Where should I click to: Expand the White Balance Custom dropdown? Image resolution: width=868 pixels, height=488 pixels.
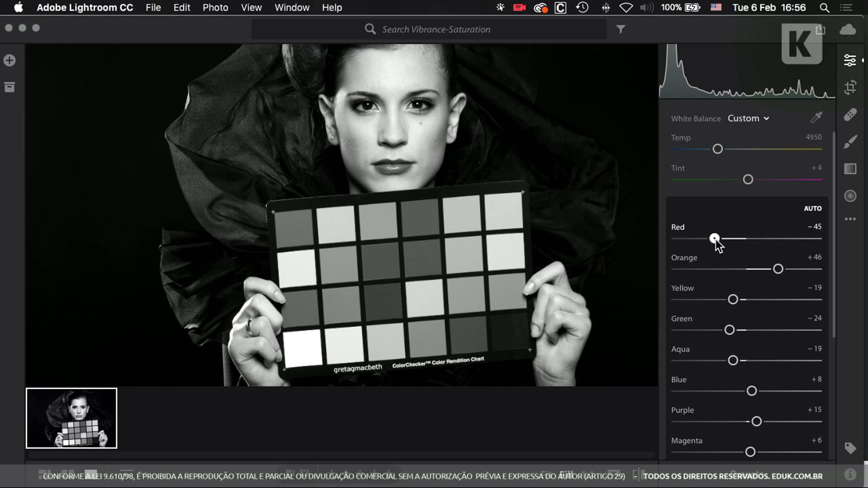[x=748, y=118]
